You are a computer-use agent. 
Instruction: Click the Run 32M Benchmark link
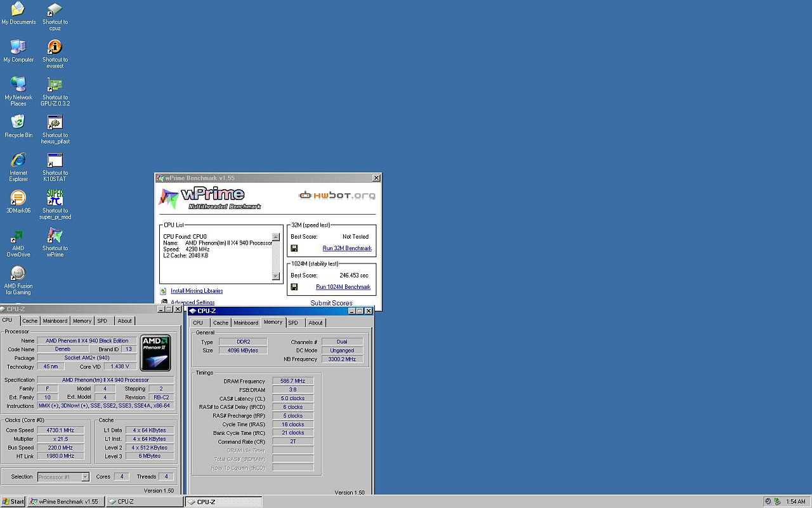(x=347, y=248)
